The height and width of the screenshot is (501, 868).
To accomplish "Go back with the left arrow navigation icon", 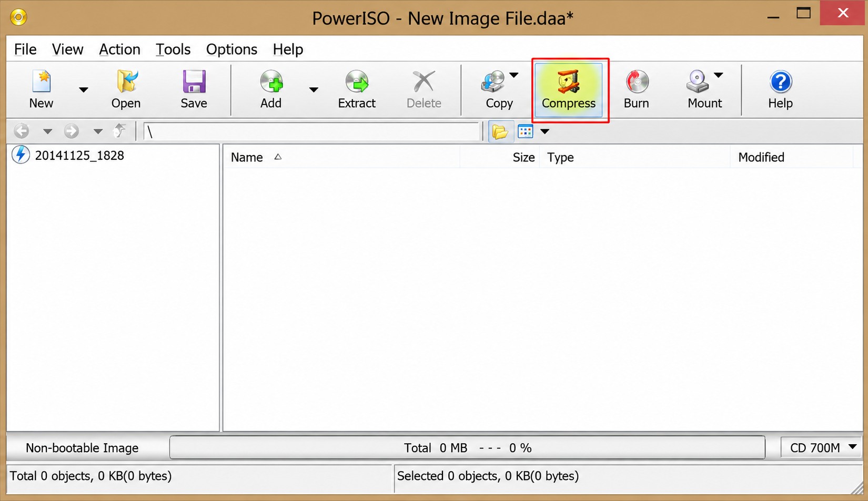I will coord(22,131).
